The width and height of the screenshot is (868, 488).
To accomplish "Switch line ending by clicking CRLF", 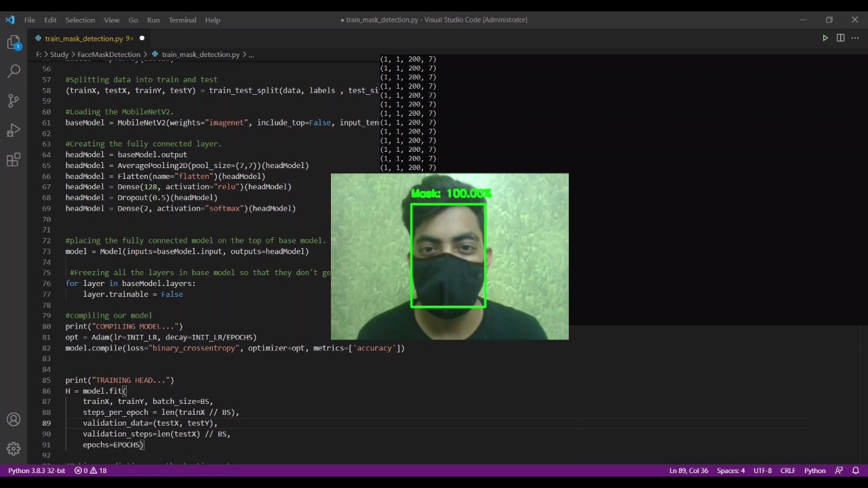I will (x=787, y=470).
